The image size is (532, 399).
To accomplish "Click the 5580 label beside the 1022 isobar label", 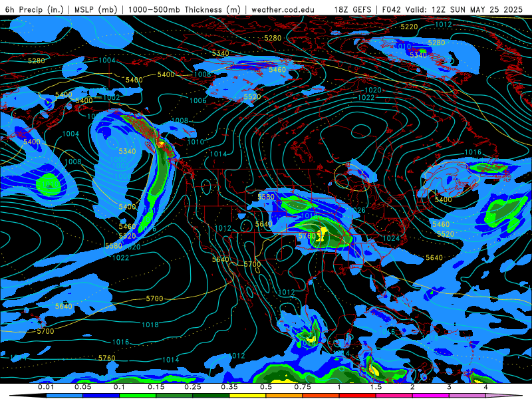I will (x=114, y=246).
